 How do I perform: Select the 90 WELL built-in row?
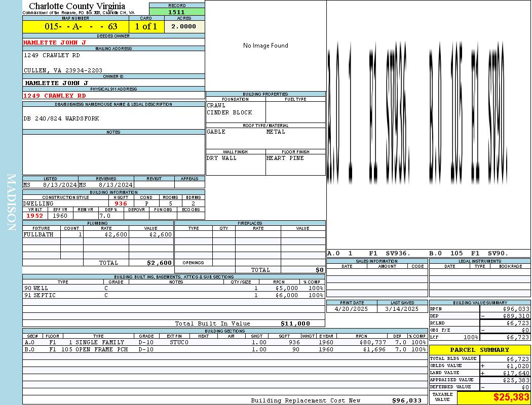pos(174,288)
